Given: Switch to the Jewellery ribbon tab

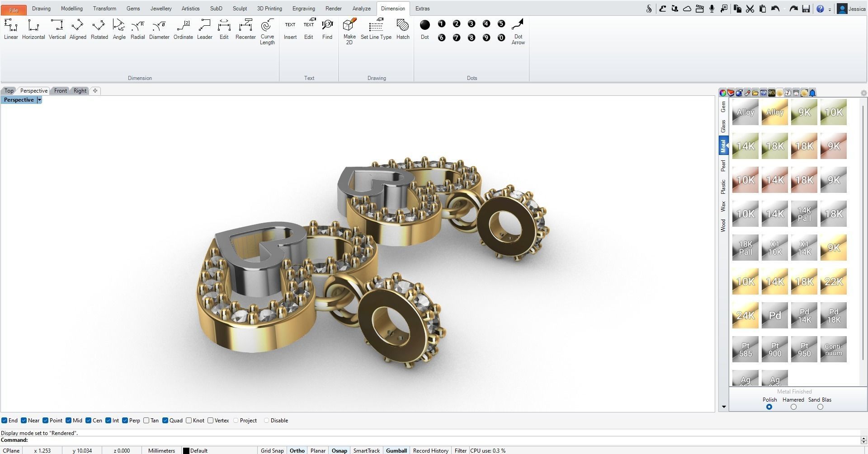Looking at the screenshot, I should [x=161, y=9].
